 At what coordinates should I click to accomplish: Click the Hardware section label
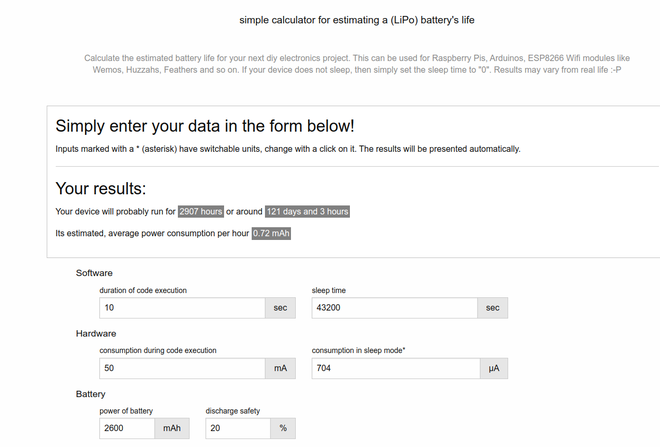[x=96, y=333]
